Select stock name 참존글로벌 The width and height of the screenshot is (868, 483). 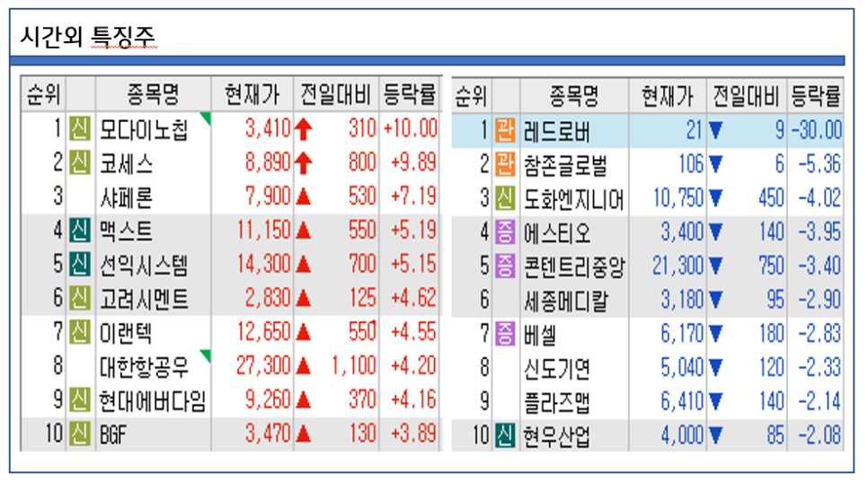point(566,165)
